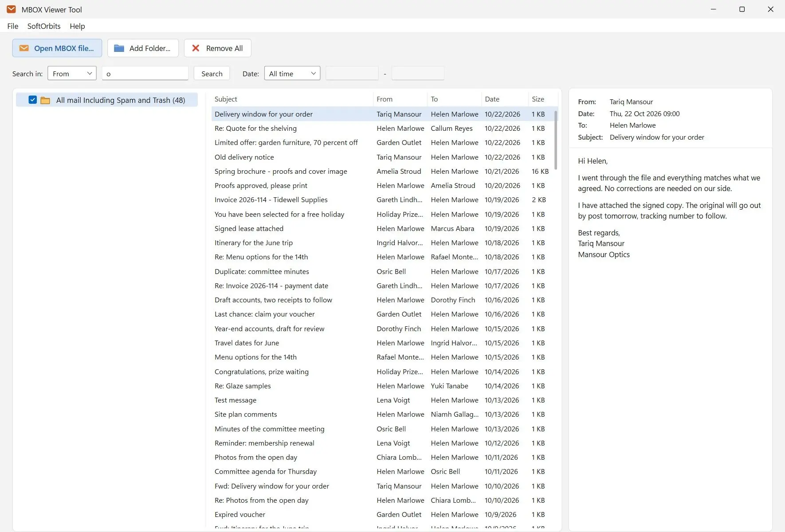Image resolution: width=785 pixels, height=532 pixels.
Task: Select email 'Expired voucher'
Action: point(382,514)
